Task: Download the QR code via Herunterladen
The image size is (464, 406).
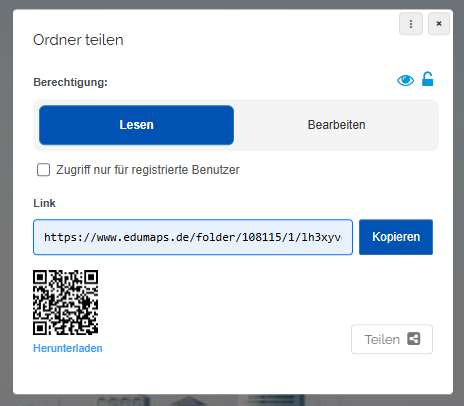Action: click(68, 348)
